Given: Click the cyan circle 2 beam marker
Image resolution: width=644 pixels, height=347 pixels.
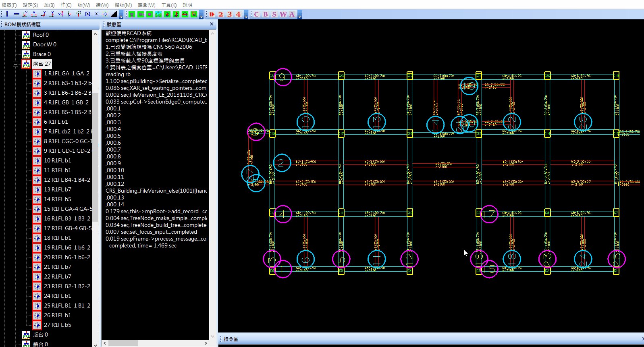Looking at the screenshot, I should 282,163.
